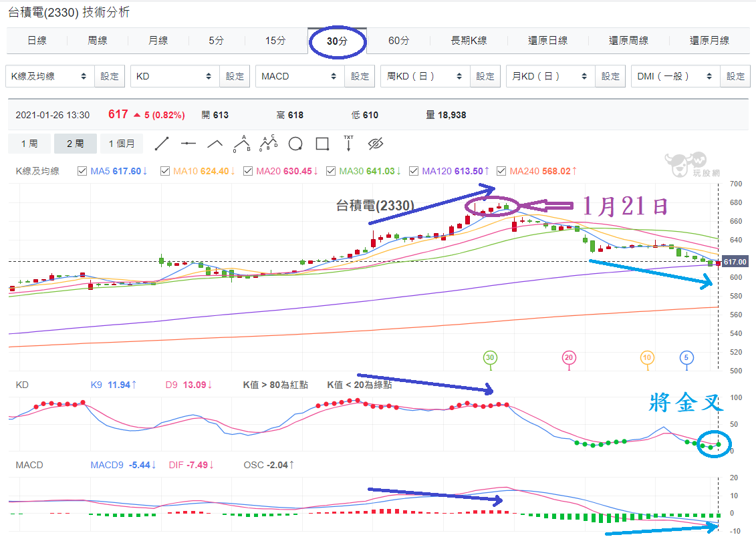Viewport: 756px width, 539px height.
Task: Click the D9 13.09 value label
Action: click(x=189, y=385)
